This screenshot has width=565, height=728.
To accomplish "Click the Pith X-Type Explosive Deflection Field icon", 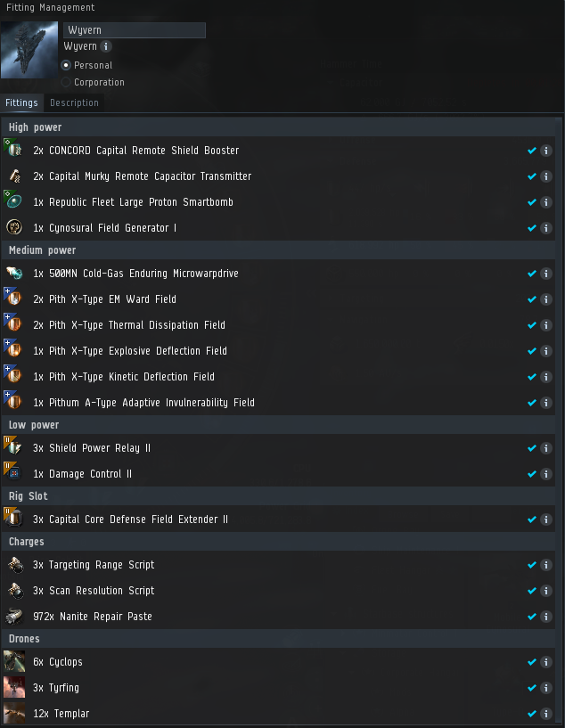I will coord(14,350).
